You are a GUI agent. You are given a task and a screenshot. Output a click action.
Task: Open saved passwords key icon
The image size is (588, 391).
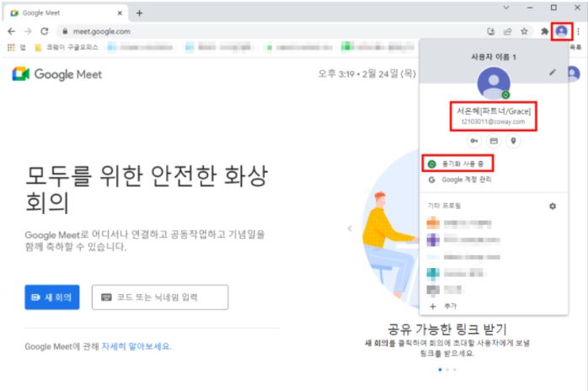(474, 141)
